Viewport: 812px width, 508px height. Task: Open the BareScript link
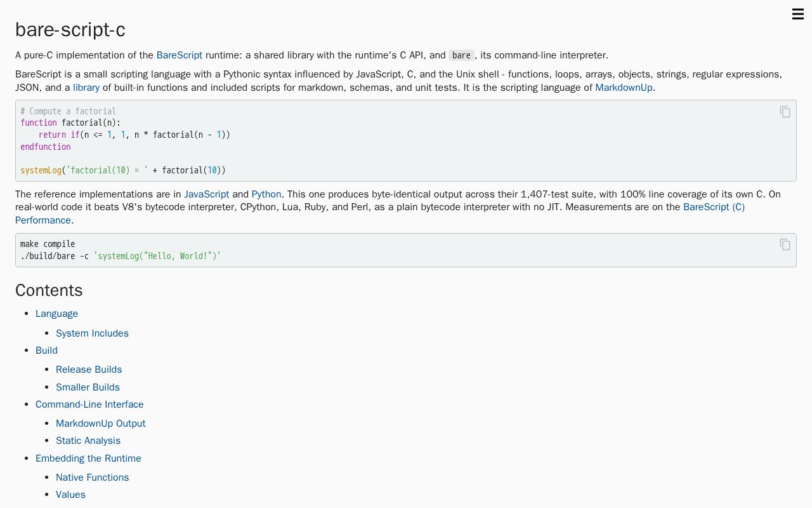coord(180,55)
